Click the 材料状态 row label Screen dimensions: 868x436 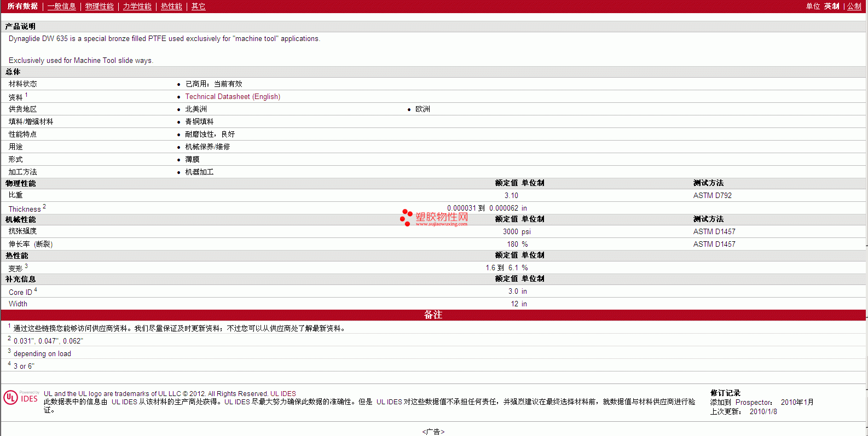[23, 84]
